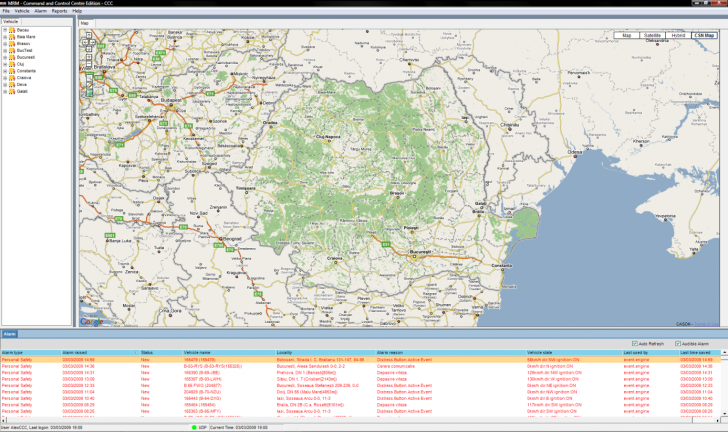Switch map view to CSN Map mode
This screenshot has width=728, height=432.
704,35
